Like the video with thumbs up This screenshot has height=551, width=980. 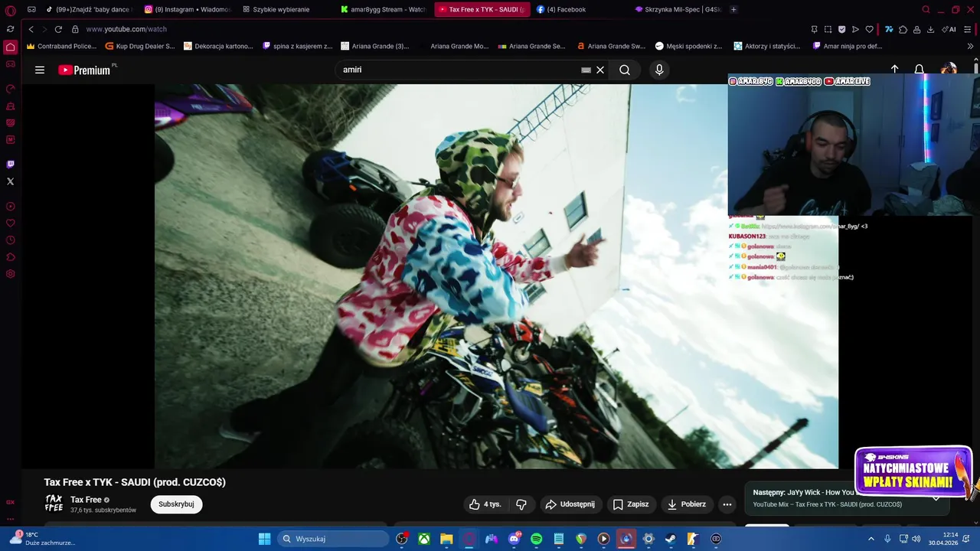[x=487, y=504]
